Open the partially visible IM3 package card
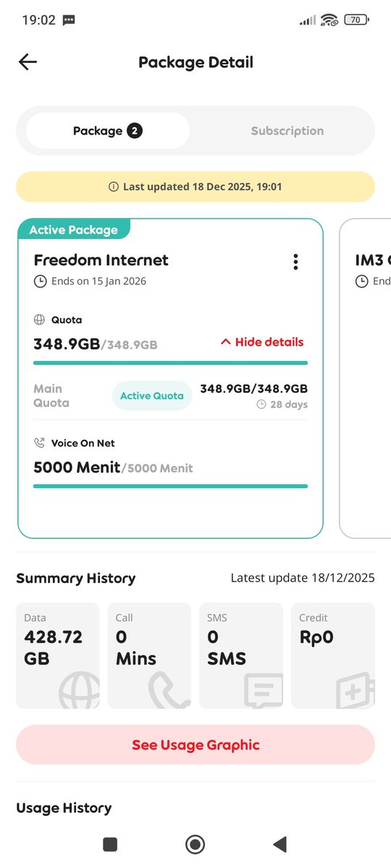The image size is (391, 868). tap(366, 378)
